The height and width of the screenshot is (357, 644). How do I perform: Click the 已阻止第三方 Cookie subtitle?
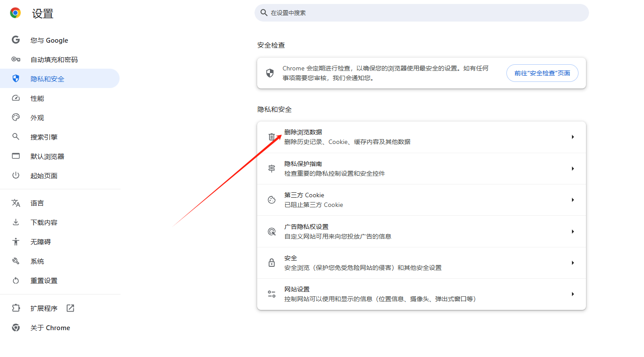point(313,205)
